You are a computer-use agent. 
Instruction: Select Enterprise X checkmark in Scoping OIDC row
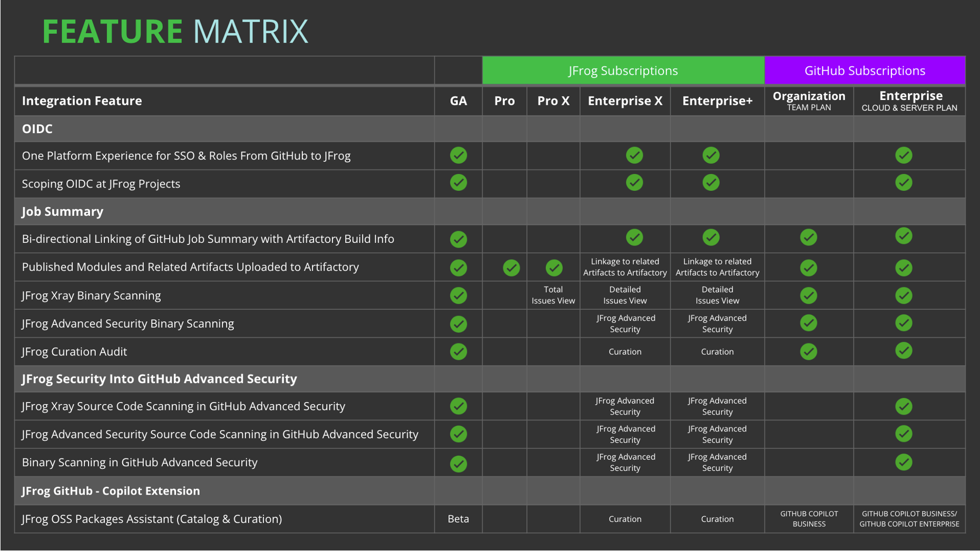(634, 183)
